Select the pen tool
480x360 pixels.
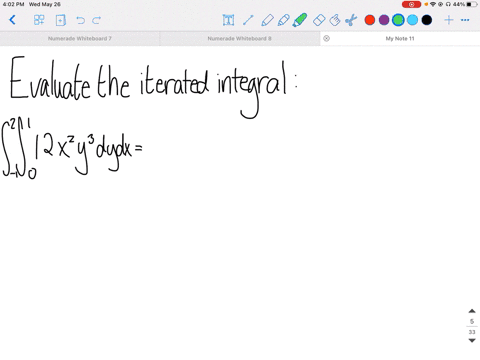[x=267, y=20]
